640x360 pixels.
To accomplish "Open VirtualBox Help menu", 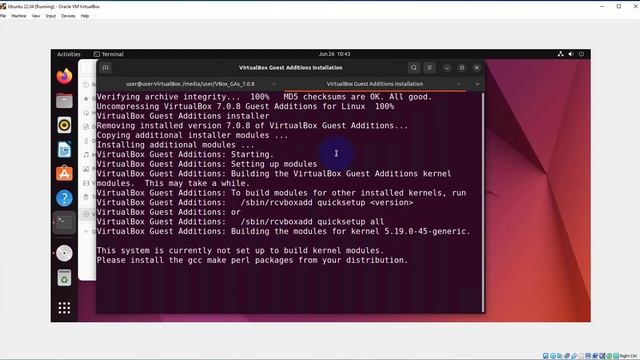I will pos(85,16).
